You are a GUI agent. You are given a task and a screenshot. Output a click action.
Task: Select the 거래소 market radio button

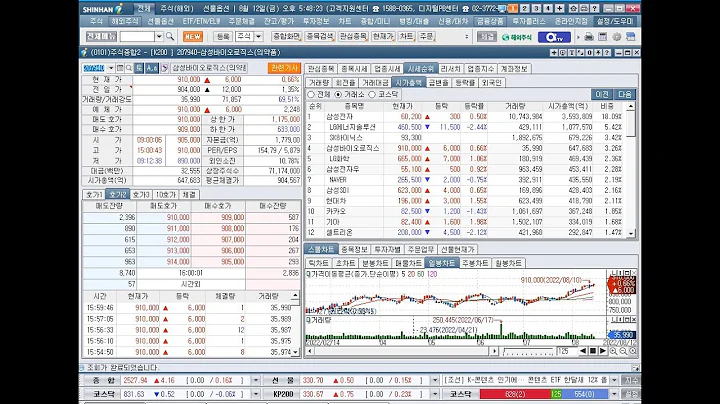point(338,94)
